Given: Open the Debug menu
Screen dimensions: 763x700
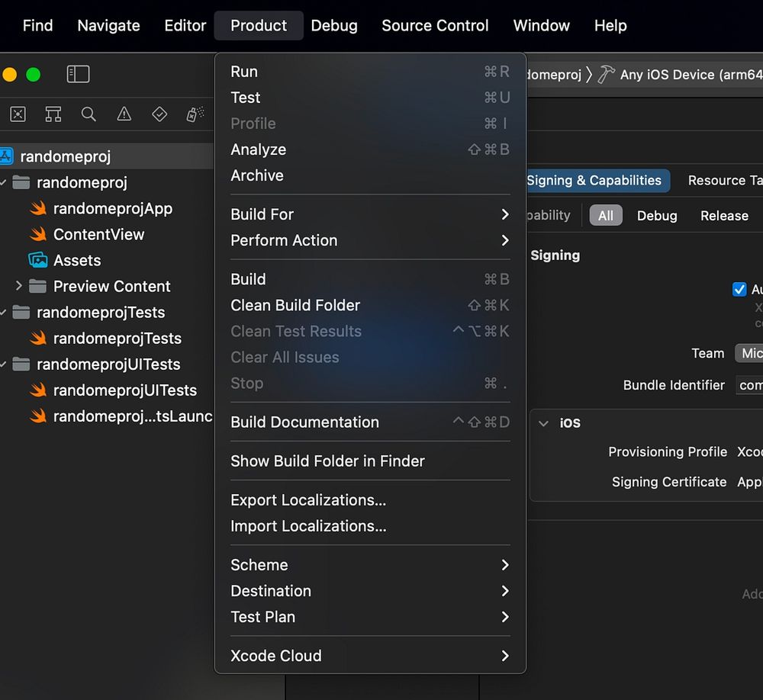Looking at the screenshot, I should click(334, 25).
